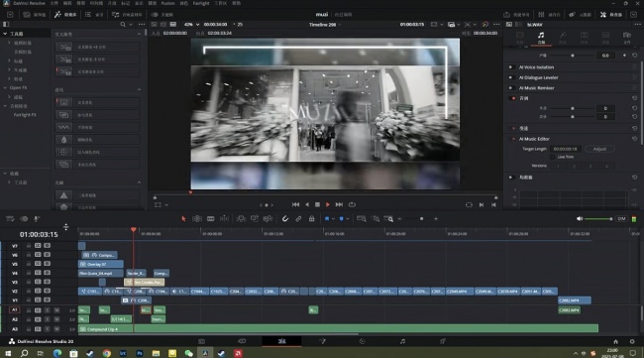Enable AI Voice Isolation toggle

click(x=511, y=67)
